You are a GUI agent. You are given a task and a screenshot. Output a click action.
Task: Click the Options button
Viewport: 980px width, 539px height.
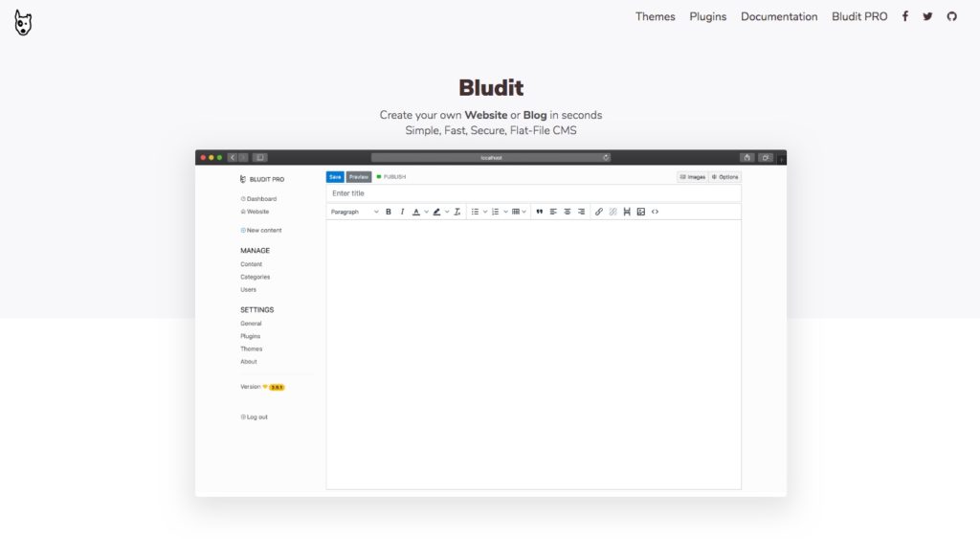(x=725, y=177)
